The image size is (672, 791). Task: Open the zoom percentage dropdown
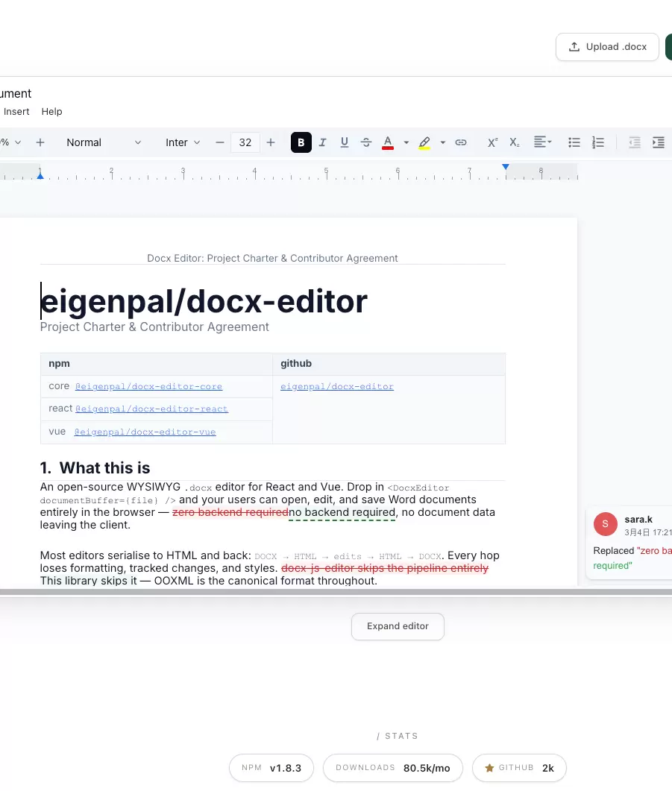pyautogui.click(x=11, y=142)
